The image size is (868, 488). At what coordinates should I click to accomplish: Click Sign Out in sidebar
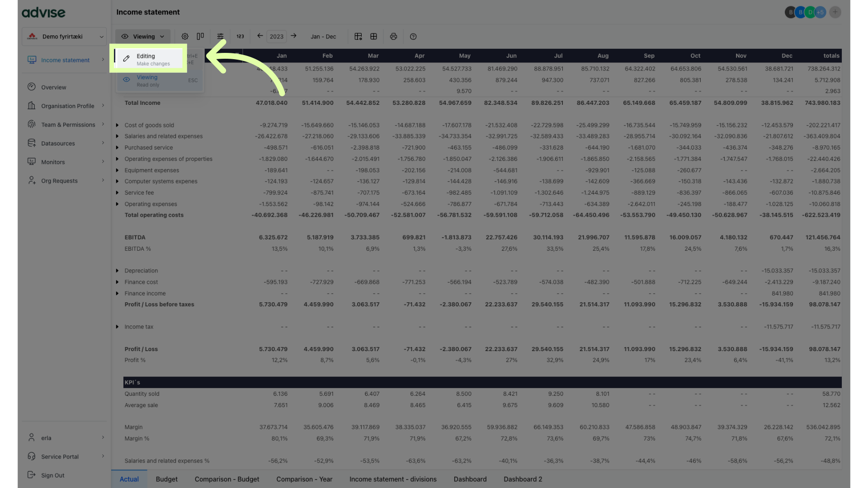tap(52, 475)
